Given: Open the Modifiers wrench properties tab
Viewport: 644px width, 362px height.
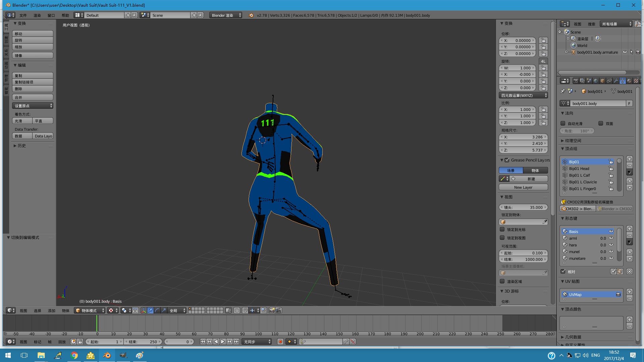Looking at the screenshot, I should tap(616, 81).
